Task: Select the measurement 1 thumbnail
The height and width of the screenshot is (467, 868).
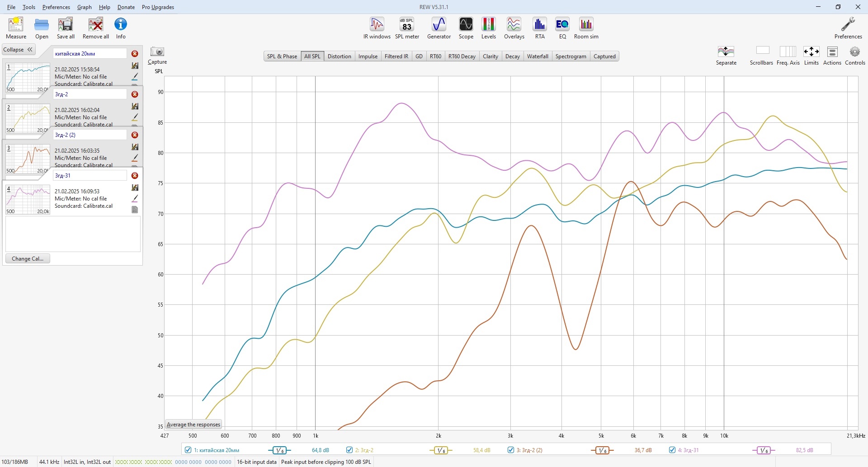Action: (28, 78)
